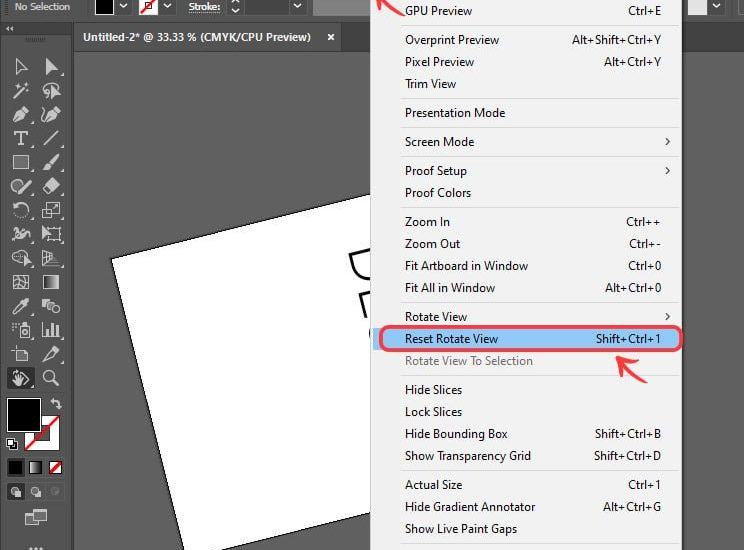
Task: Select the Line Segment tool
Action: click(x=51, y=138)
